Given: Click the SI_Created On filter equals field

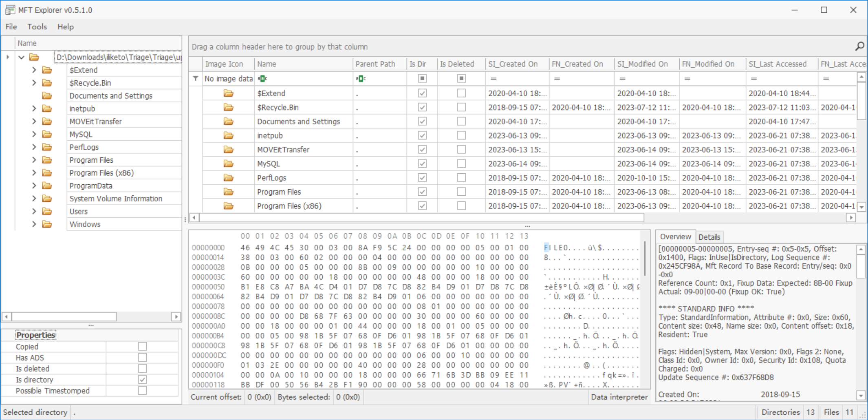Looking at the screenshot, I should [517, 78].
